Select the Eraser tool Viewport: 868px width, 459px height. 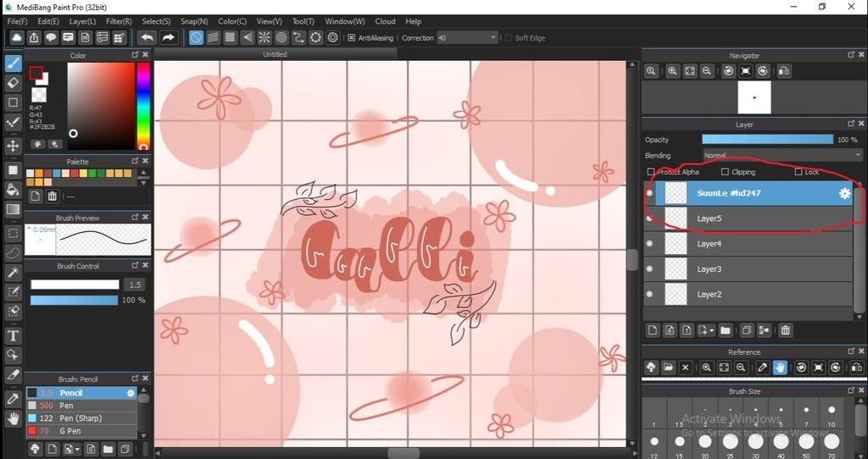click(x=14, y=83)
